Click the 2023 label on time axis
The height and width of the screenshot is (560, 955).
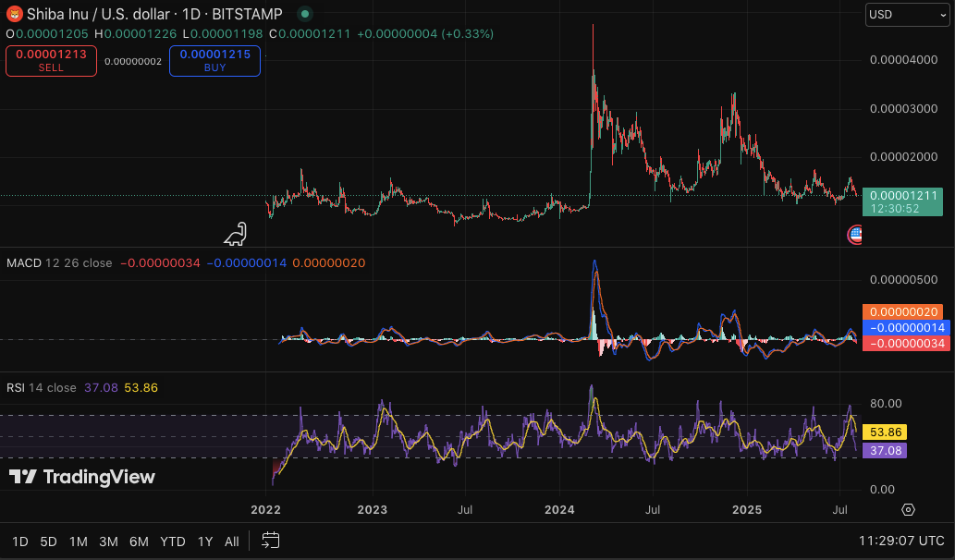(x=373, y=509)
